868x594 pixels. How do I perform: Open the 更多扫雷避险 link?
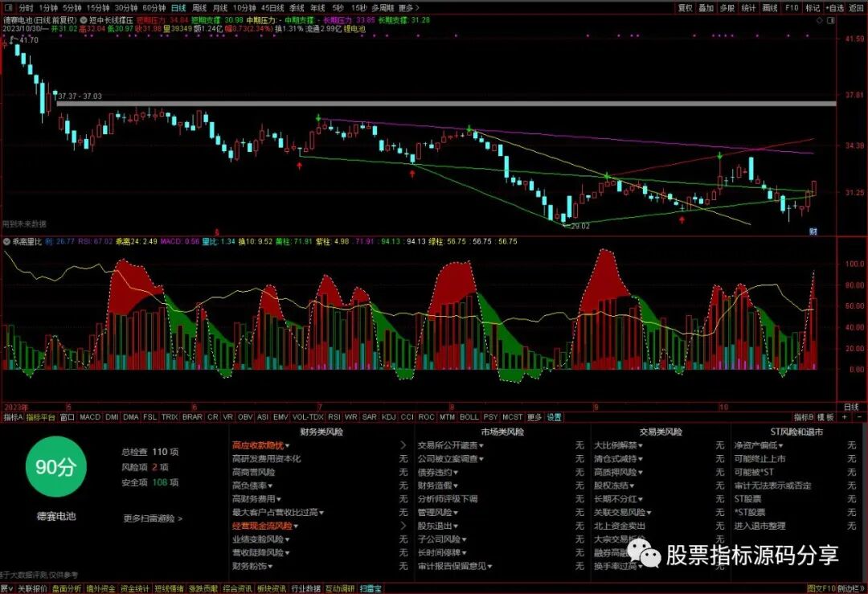tap(153, 518)
